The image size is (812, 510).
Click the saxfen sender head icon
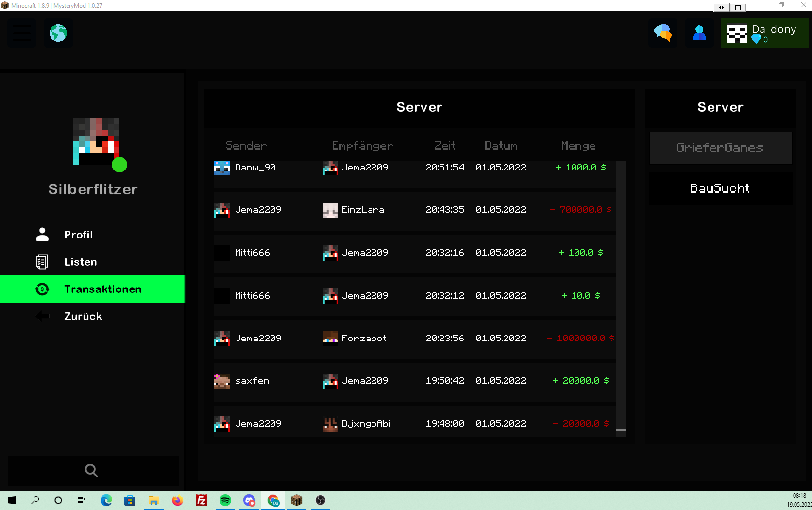222,381
